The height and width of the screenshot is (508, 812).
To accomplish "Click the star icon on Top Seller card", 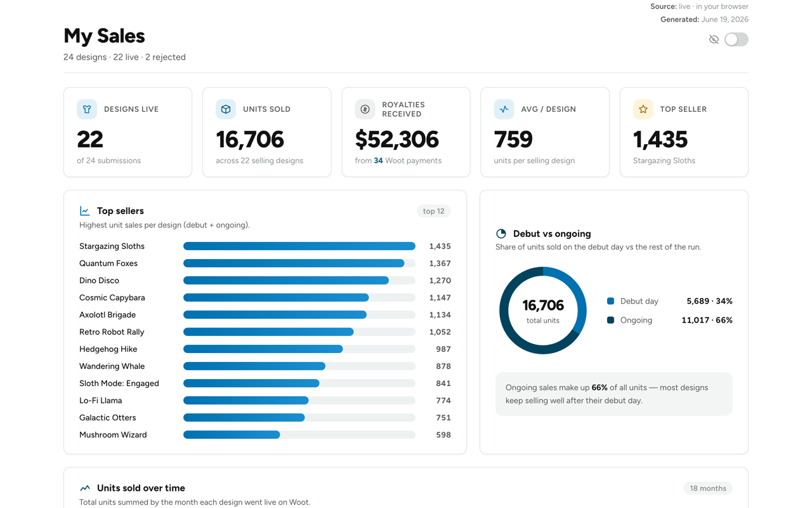I will [x=643, y=109].
